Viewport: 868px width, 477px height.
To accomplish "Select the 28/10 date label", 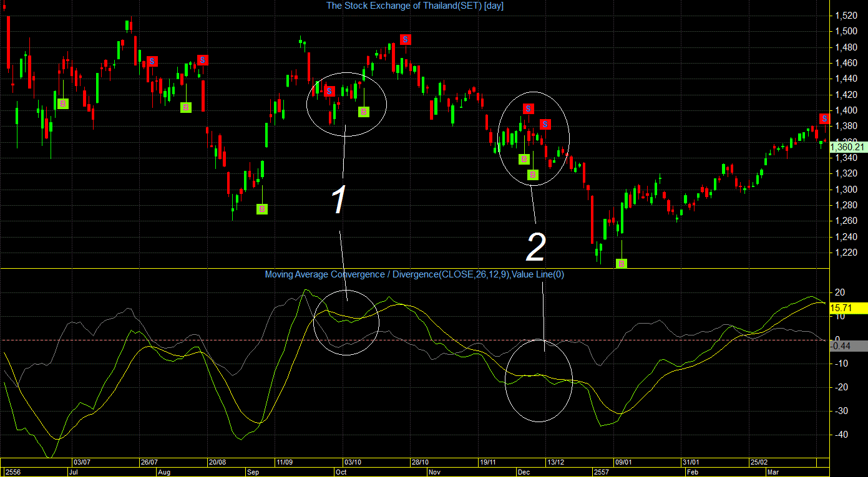I will click(420, 463).
